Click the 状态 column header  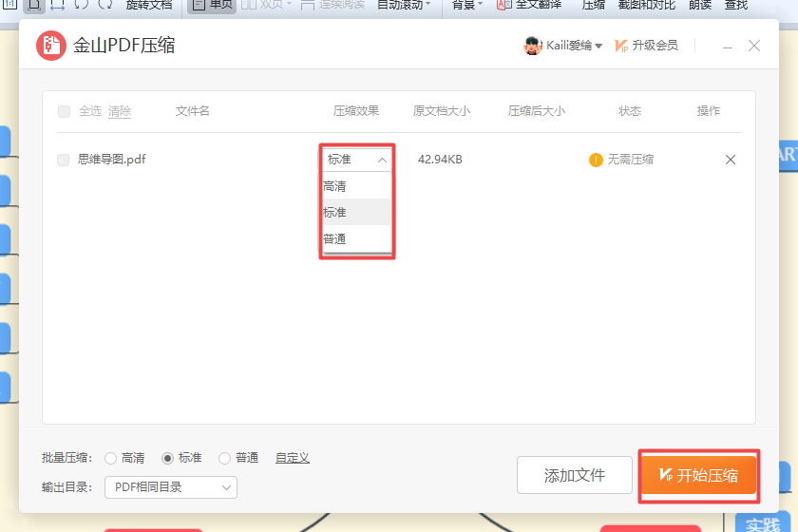(630, 111)
